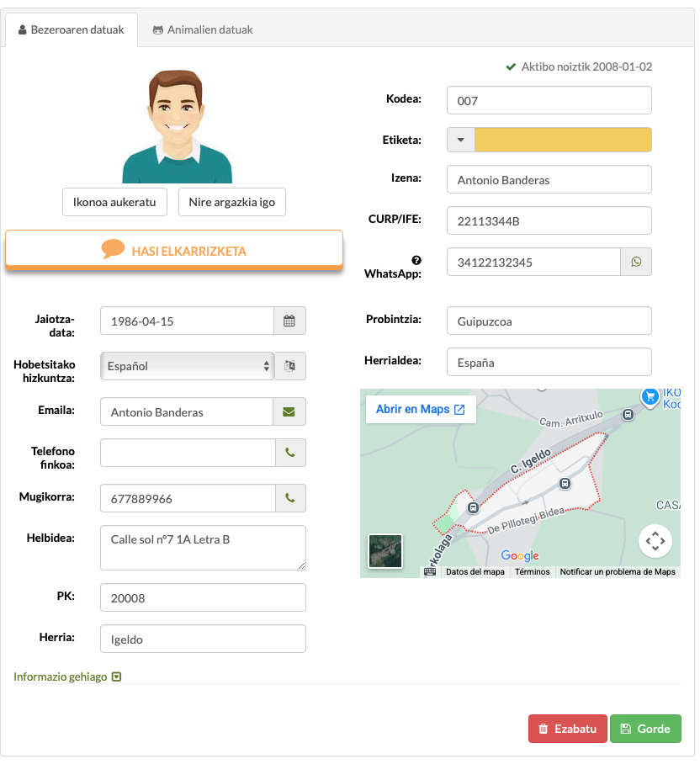The height and width of the screenshot is (764, 700).
Task: Toggle satellite view thumbnail on map
Action: click(385, 551)
